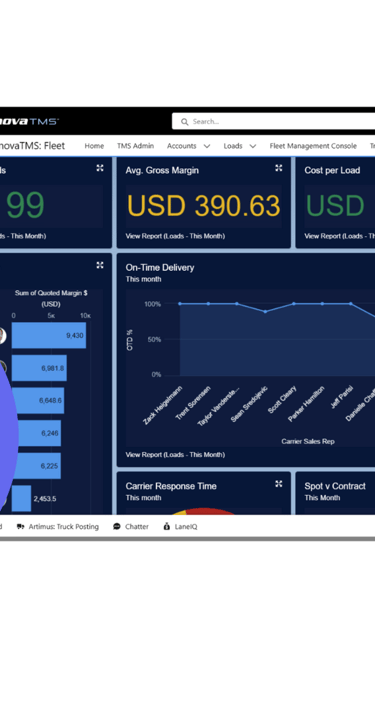Image resolution: width=375 pixels, height=713 pixels.
Task: Click the LaneIQ icon in utility bar
Action: pyautogui.click(x=167, y=527)
